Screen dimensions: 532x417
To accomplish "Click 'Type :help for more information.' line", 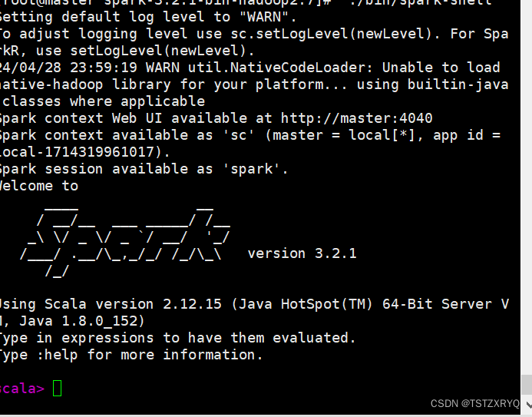I will pos(131,355).
